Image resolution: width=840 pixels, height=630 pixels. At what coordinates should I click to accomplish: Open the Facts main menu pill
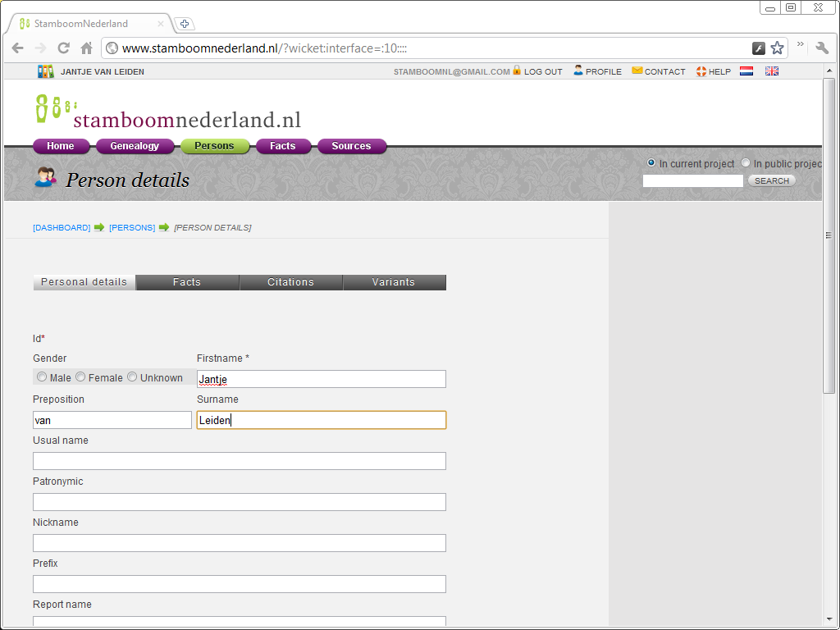tap(283, 146)
